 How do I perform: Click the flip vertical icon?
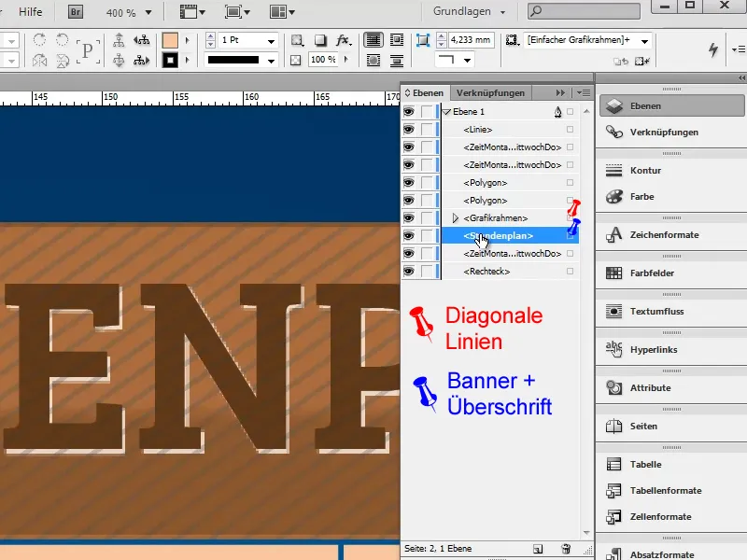[63, 61]
